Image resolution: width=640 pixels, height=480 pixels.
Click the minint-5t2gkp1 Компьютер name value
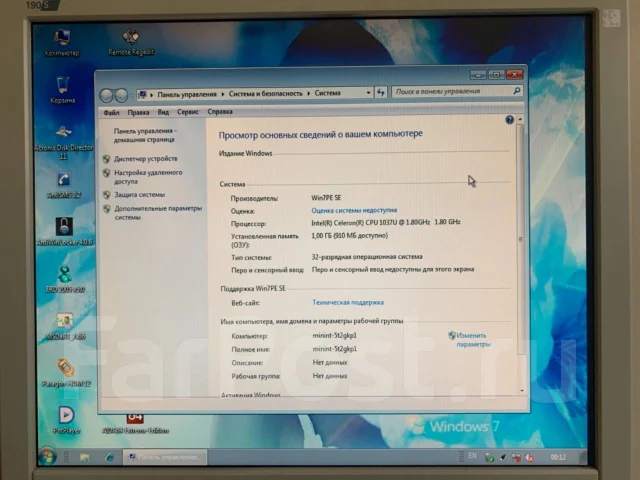(x=334, y=336)
